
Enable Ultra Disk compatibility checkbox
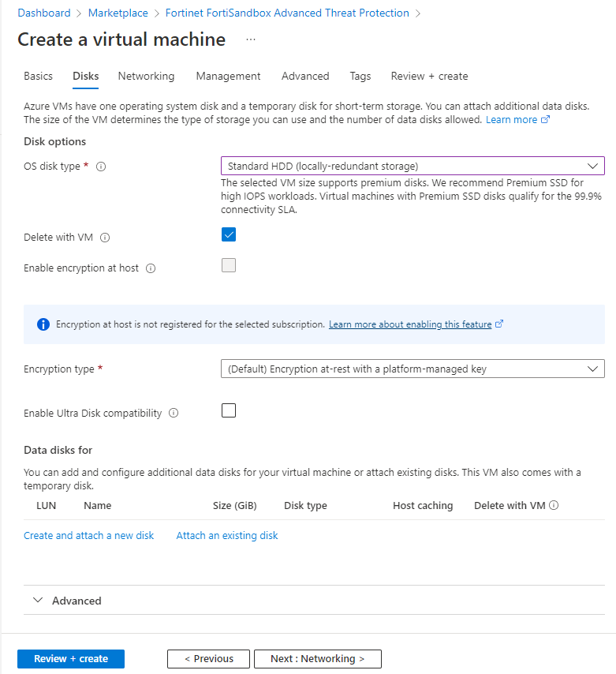[x=229, y=410]
